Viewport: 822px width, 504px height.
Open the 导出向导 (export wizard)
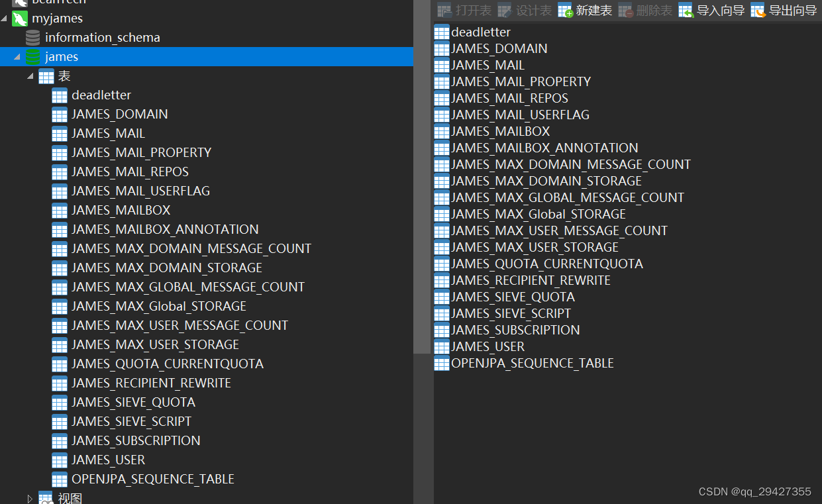tap(784, 11)
